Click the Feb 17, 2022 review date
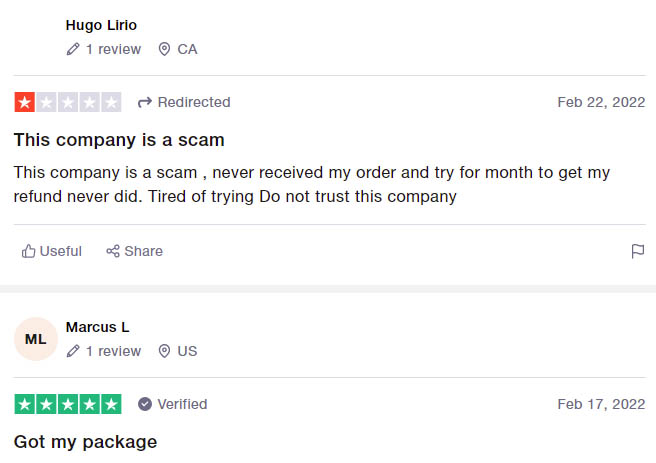Image resolution: width=656 pixels, height=463 pixels. (x=601, y=404)
